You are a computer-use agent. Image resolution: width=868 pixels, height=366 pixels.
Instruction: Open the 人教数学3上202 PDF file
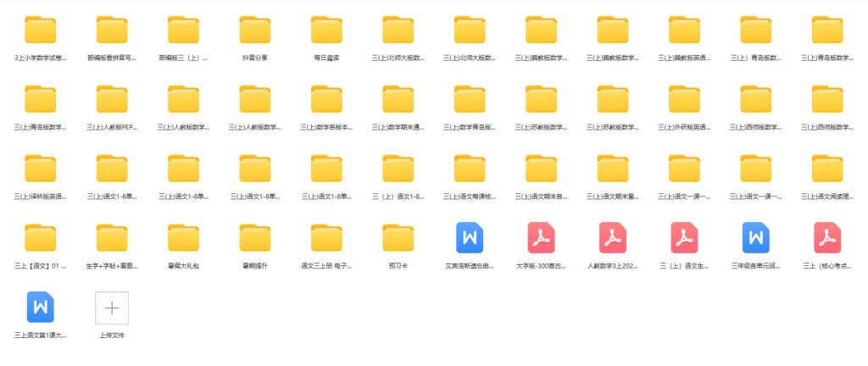pyautogui.click(x=612, y=238)
